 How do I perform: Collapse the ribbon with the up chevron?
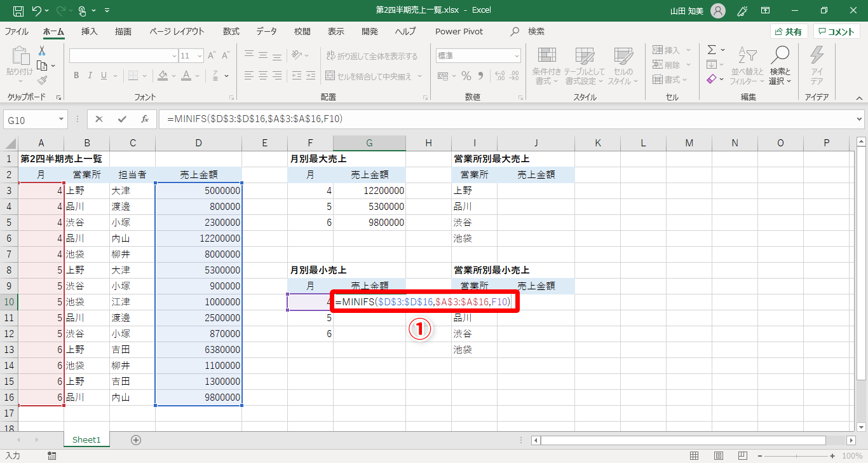tap(859, 98)
